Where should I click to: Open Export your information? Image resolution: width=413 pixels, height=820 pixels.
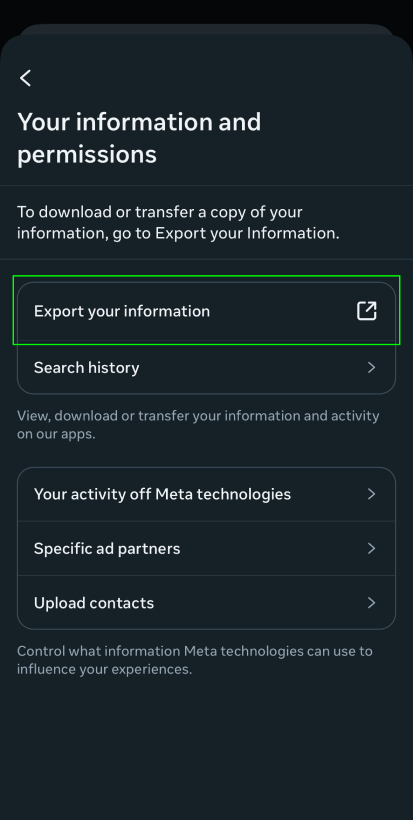click(206, 311)
